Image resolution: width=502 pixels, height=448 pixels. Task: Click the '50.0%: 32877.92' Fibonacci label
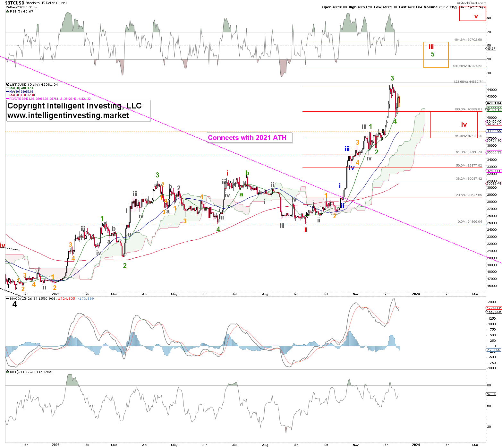tap(469, 166)
